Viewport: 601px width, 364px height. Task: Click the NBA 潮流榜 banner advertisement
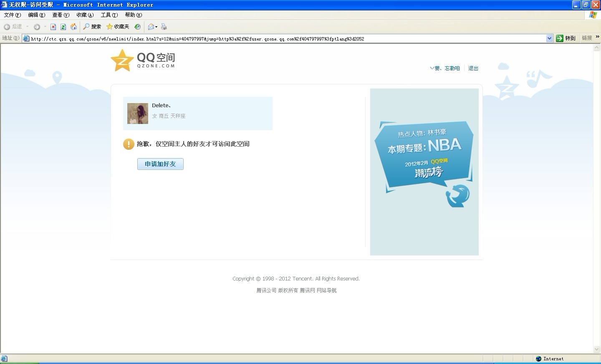pos(424,172)
